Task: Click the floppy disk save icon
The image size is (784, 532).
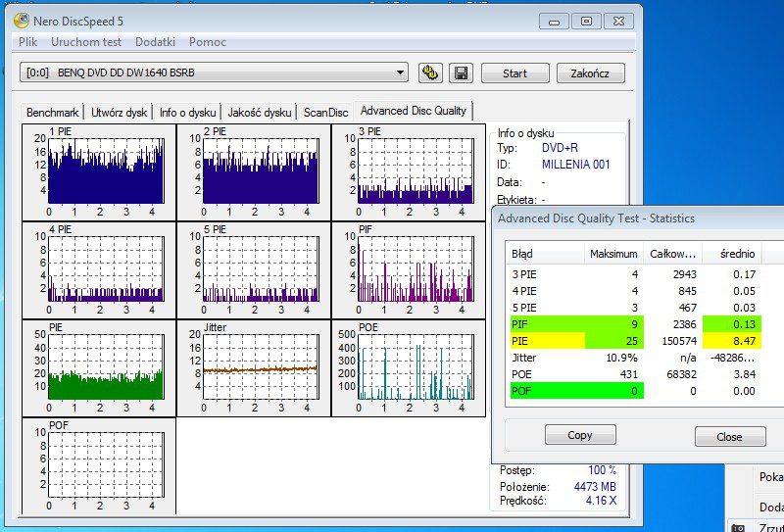Action: (x=461, y=73)
